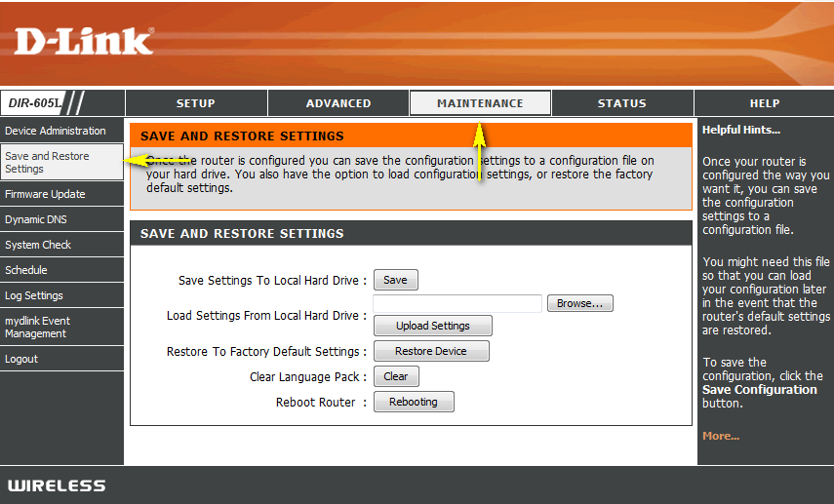This screenshot has height=504, width=834.
Task: Click Save to save settings locally
Action: tap(396, 280)
